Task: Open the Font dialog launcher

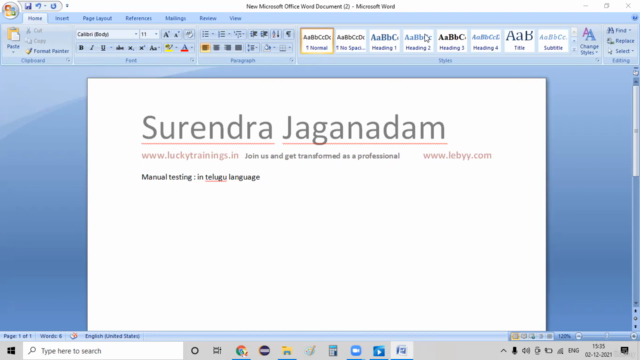Action: pyautogui.click(x=192, y=60)
